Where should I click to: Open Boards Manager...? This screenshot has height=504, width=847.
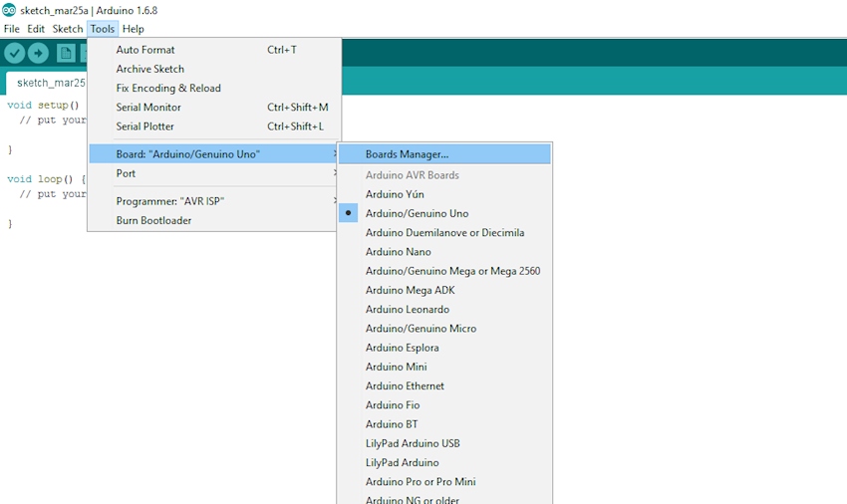tap(444, 154)
